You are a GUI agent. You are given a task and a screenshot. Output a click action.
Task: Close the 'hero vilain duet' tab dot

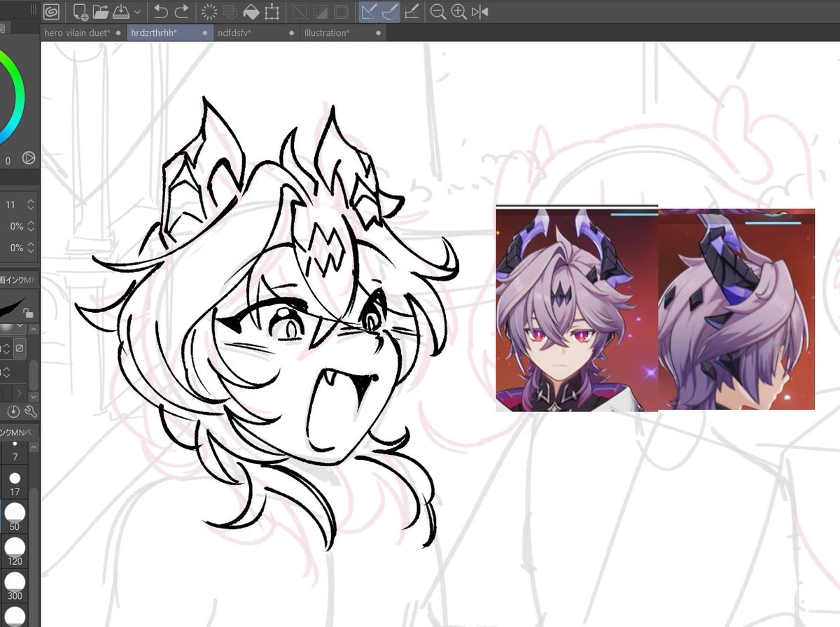(x=118, y=33)
